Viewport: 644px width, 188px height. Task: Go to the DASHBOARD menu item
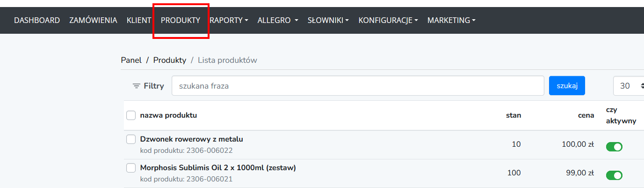tap(37, 20)
